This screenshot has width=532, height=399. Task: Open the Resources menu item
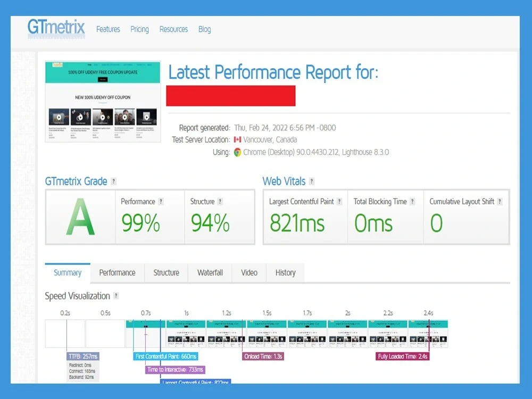pos(173,29)
